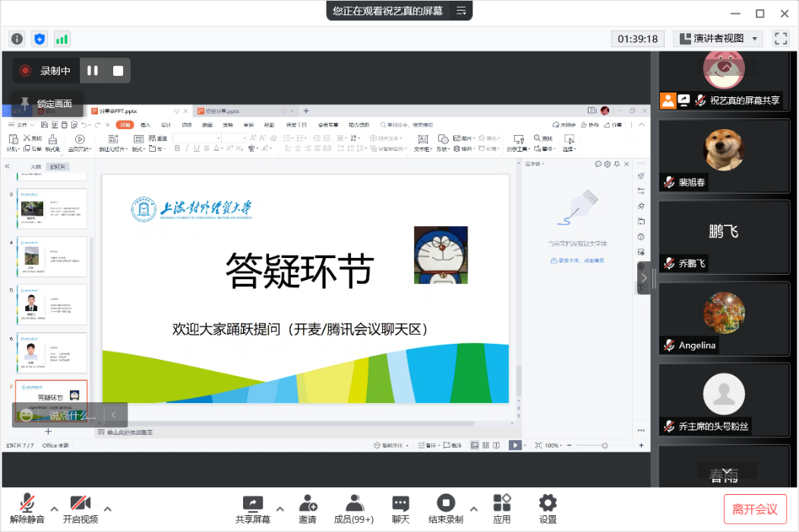Open the Apps (应用) icon
The height and width of the screenshot is (532, 799).
tap(501, 508)
